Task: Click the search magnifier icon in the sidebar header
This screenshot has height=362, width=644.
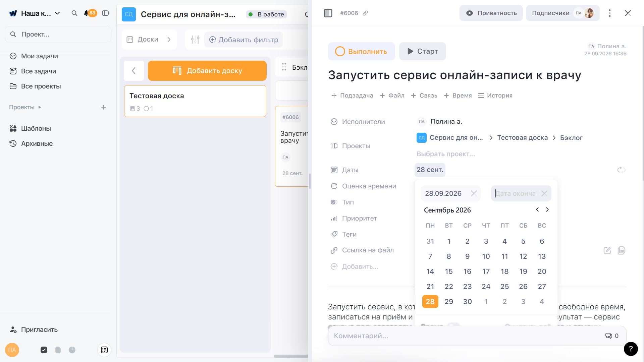Action: (x=74, y=13)
